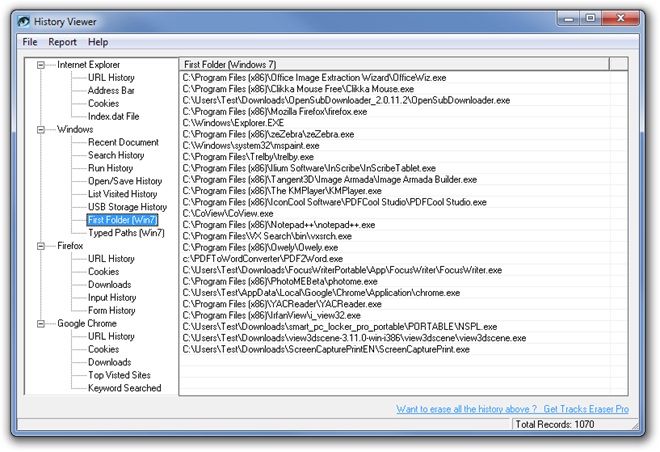Select the vxsrch.exe path row
This screenshot has height=452, width=660.
tap(395, 237)
